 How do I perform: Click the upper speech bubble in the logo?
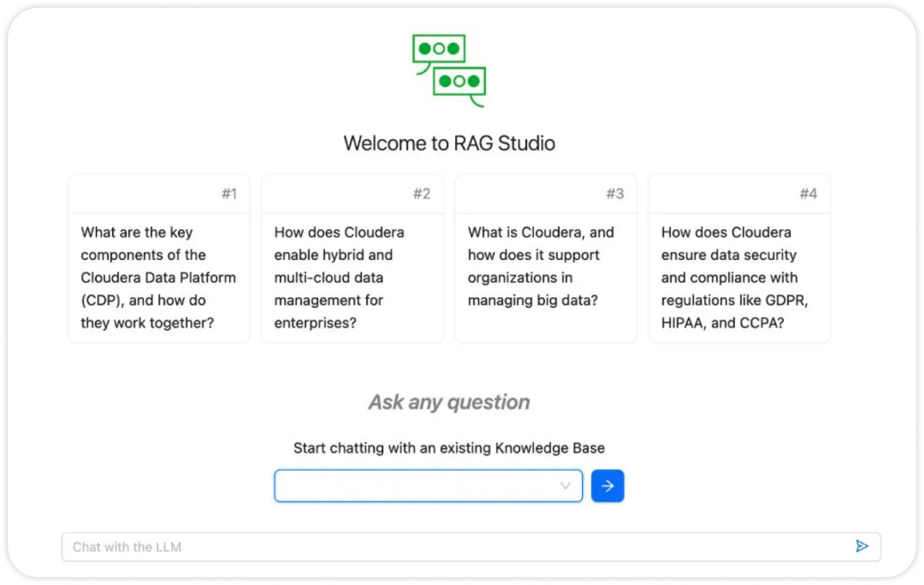tap(440, 48)
